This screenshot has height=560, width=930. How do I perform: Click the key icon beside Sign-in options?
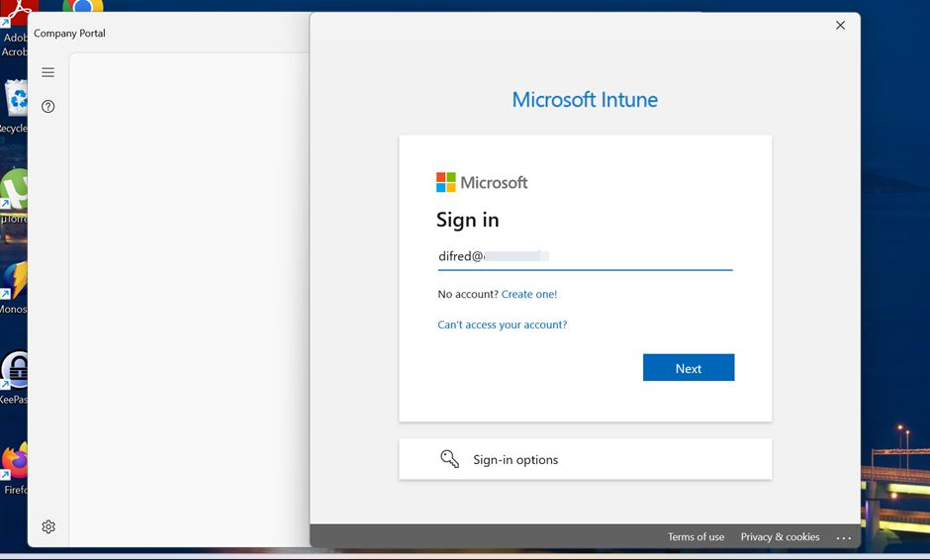pyautogui.click(x=449, y=459)
